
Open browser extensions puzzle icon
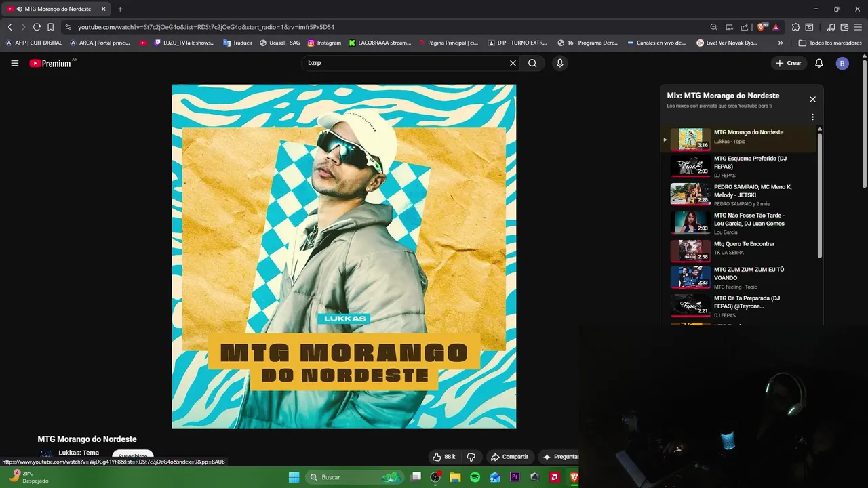(795, 27)
